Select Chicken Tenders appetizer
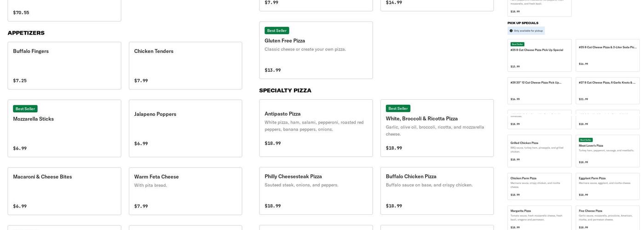The image size is (644, 230). pos(185,65)
